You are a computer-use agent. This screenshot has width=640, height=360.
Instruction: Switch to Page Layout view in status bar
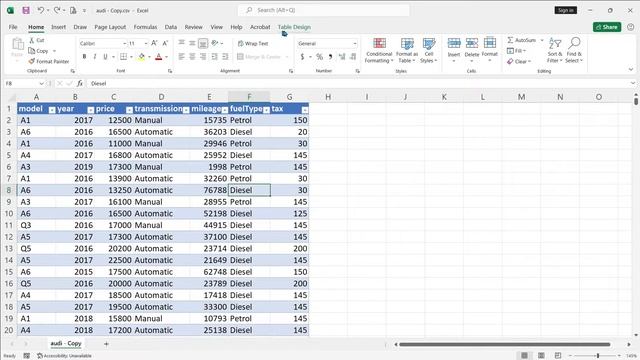(541, 356)
